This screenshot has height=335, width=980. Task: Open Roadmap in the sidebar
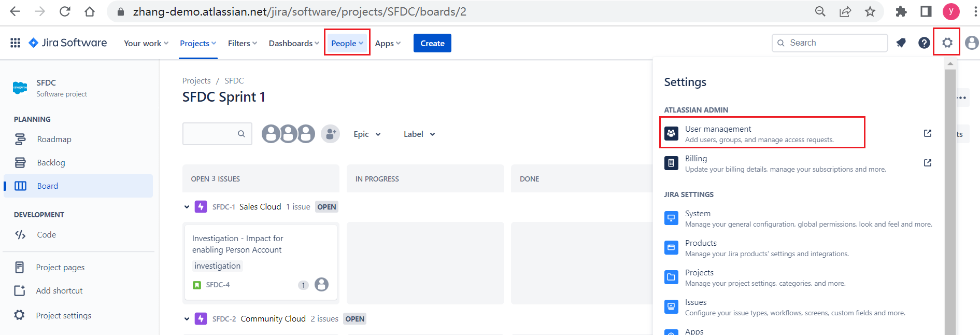coord(78,139)
